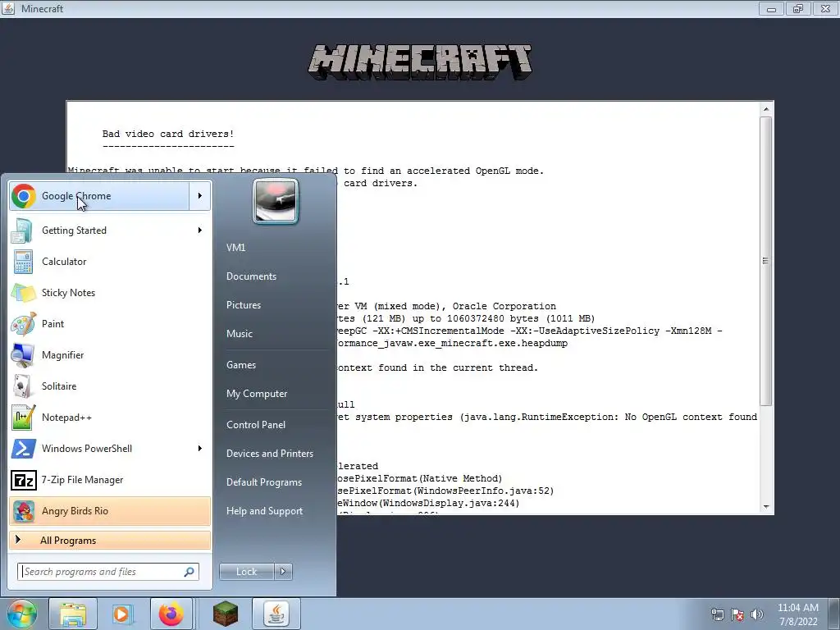
Task: Expand All Programs list
Action: click(110, 541)
